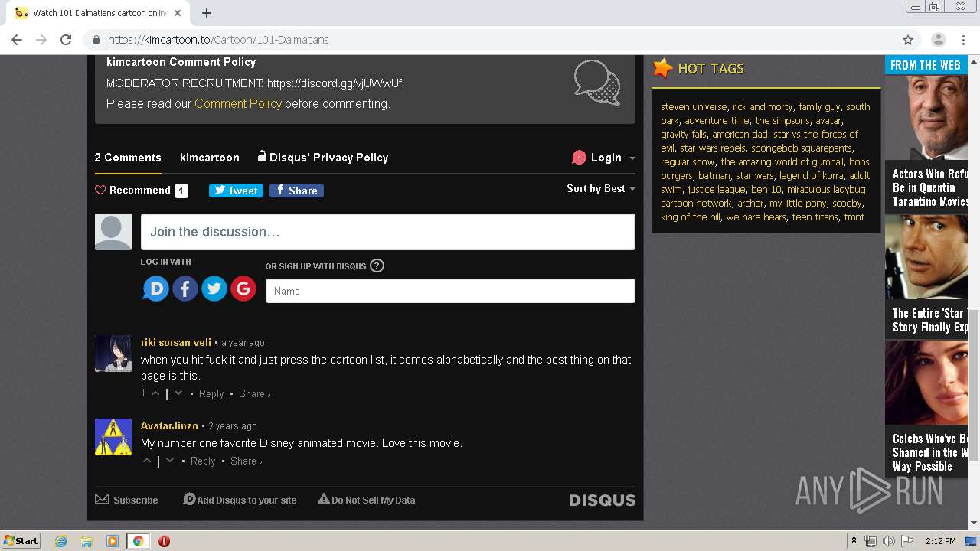Screen dimensions: 980x551
Task: Open riki sorsan veli profile link
Action: (x=176, y=342)
